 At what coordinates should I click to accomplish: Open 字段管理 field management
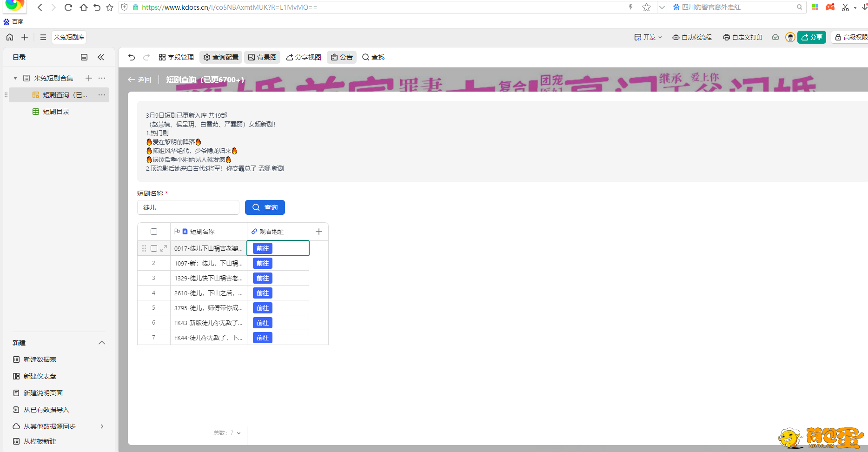coord(176,57)
